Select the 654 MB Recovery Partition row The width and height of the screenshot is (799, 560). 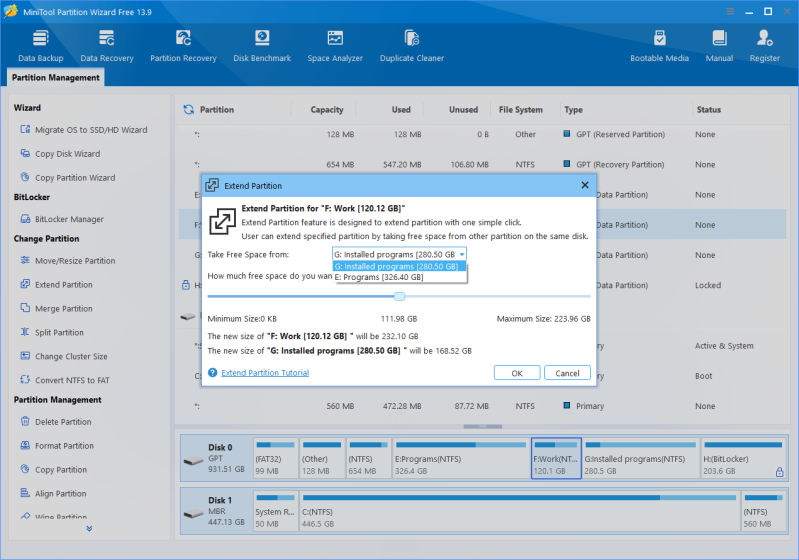tap(482, 165)
